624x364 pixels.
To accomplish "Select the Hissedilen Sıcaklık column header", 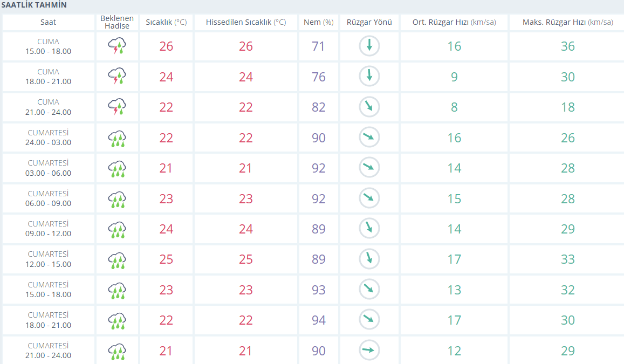I will pos(246,22).
